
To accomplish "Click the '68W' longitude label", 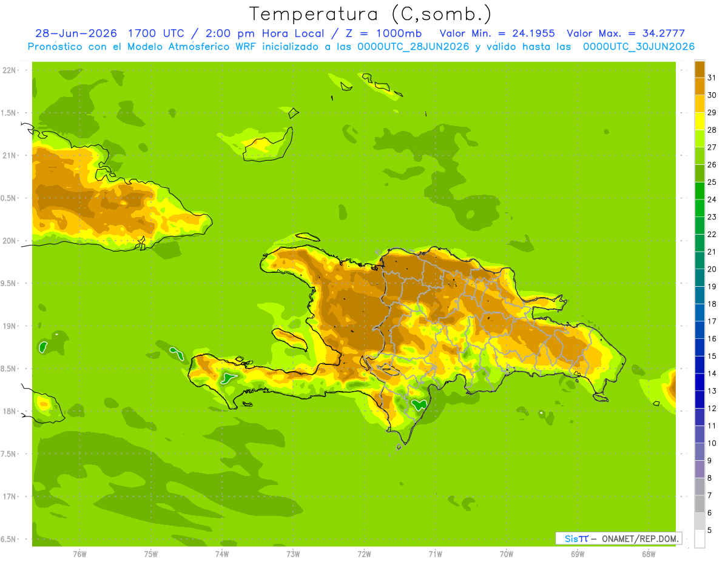I will 649,554.
